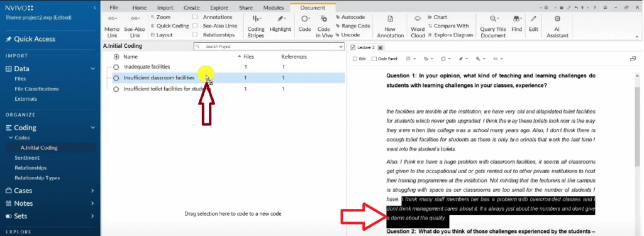Toggle the See-Also Links checkbox
The width and height of the screenshot is (644, 236).
(195, 26)
